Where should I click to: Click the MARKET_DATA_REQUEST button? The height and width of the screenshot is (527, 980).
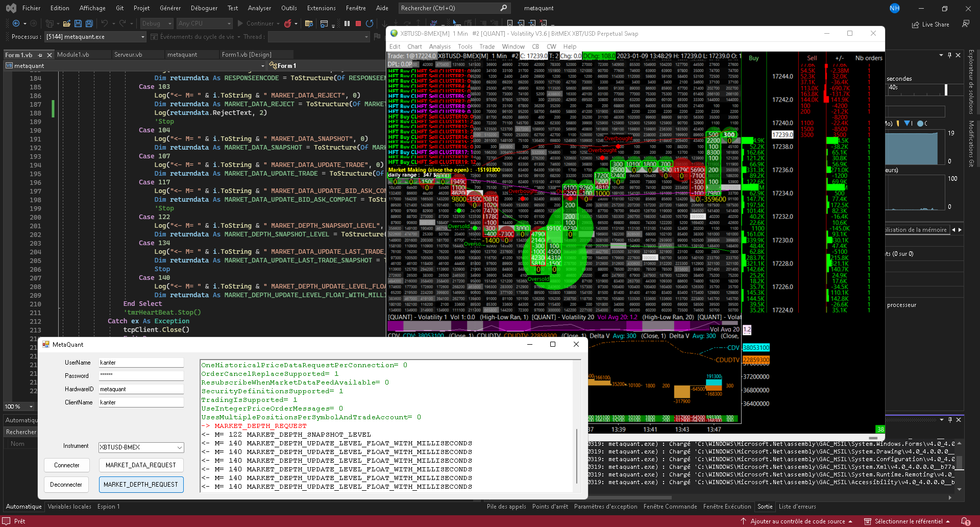(141, 465)
